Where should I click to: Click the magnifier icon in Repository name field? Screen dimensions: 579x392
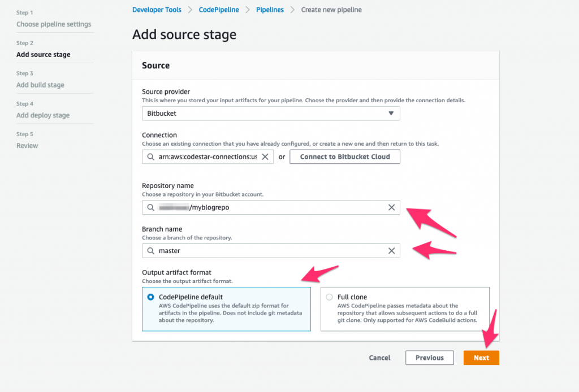(x=150, y=207)
